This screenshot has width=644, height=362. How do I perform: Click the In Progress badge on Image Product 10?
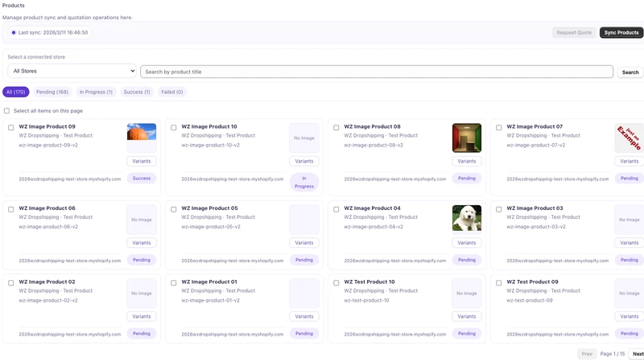[x=304, y=183]
